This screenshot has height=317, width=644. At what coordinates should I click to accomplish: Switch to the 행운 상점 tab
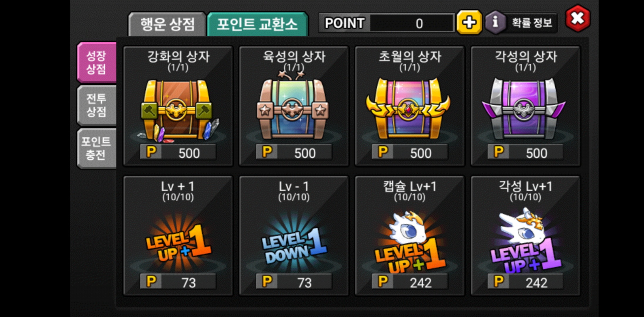(167, 24)
